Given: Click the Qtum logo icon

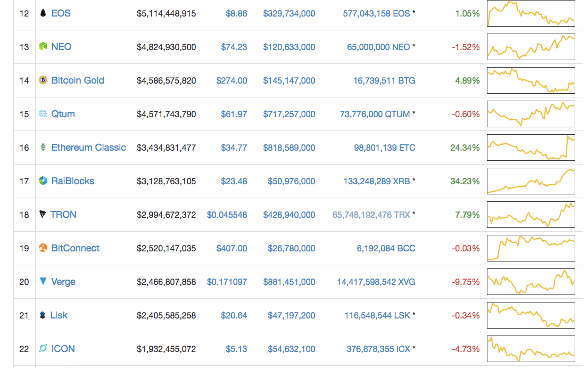Looking at the screenshot, I should pos(43,113).
